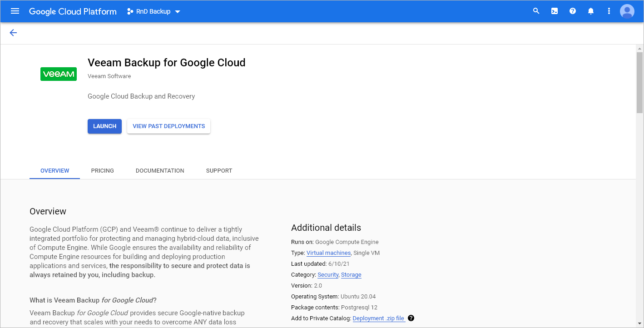This screenshot has width=644, height=328.
Task: Click 'Last updated: 6/10/21' text
Action: click(320, 264)
